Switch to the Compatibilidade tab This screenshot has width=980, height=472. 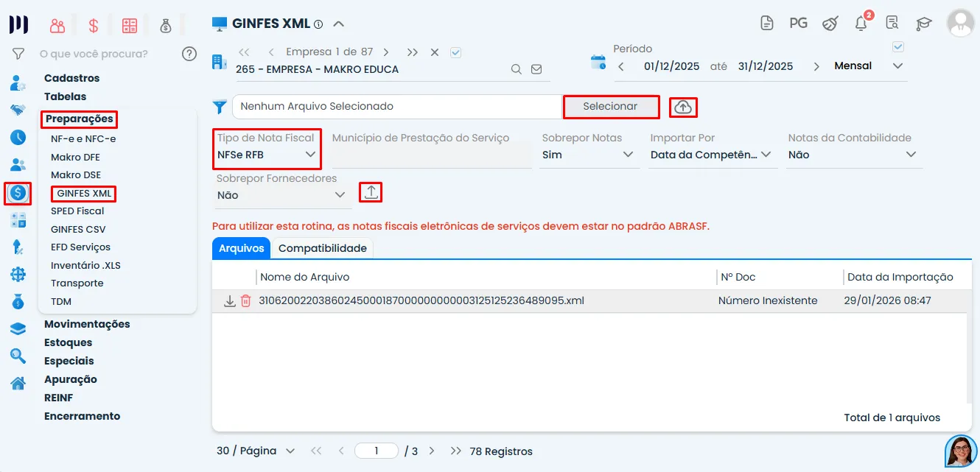[323, 248]
